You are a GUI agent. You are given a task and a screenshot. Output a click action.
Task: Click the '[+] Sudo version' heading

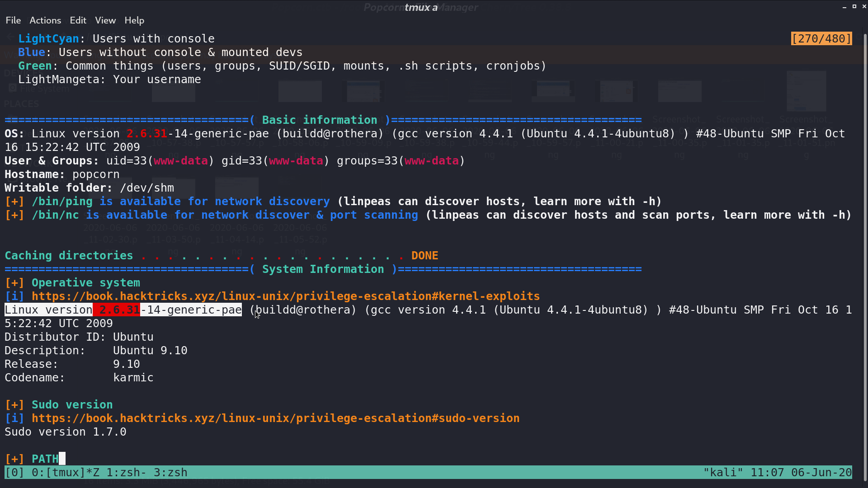point(59,405)
